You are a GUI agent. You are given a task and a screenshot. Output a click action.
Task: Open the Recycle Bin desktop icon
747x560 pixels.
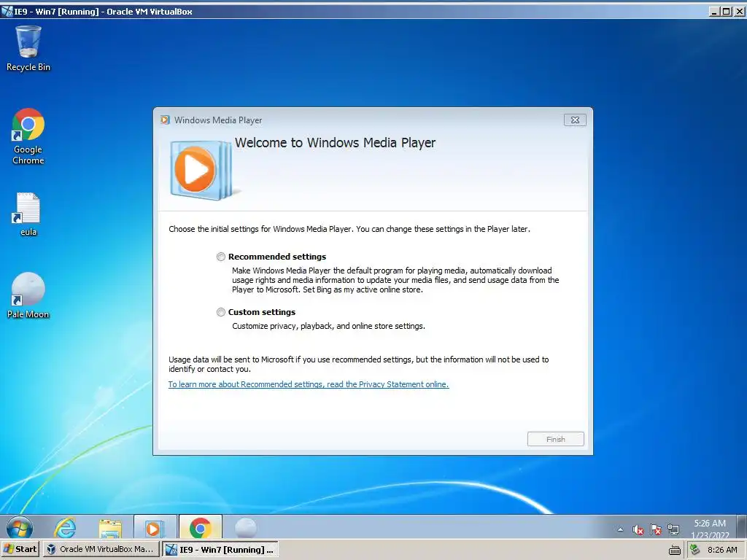point(28,49)
